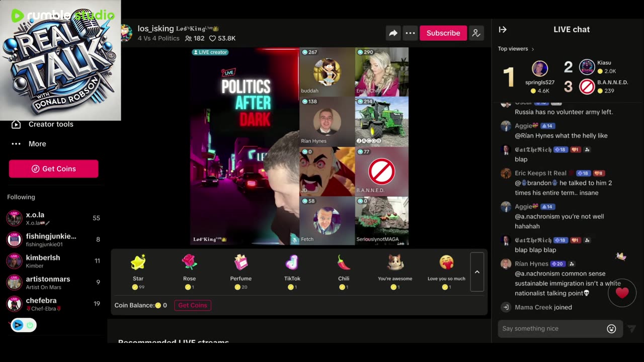The image size is (644, 362).
Task: Click the 4 Vs 4 Politics stream title
Action: 158,38
